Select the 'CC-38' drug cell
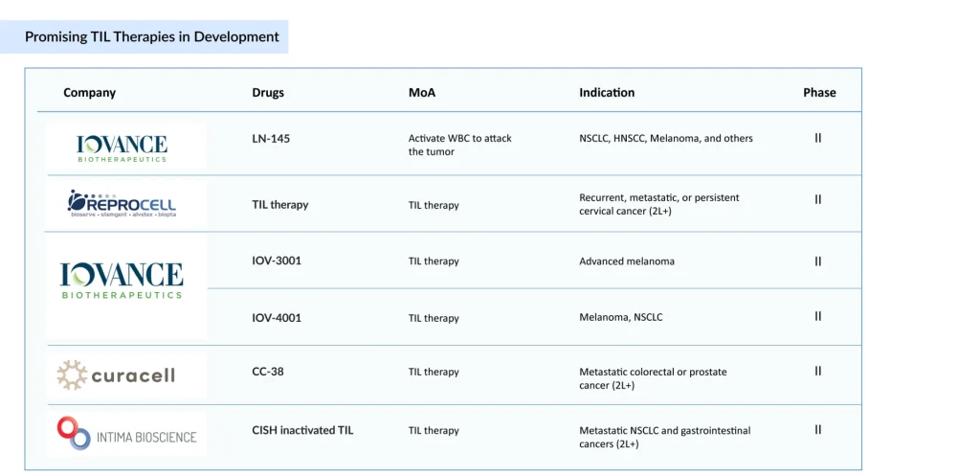 click(x=268, y=372)
